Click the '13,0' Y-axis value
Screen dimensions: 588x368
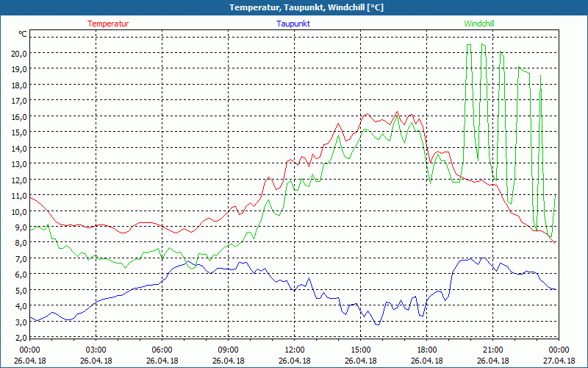point(19,164)
